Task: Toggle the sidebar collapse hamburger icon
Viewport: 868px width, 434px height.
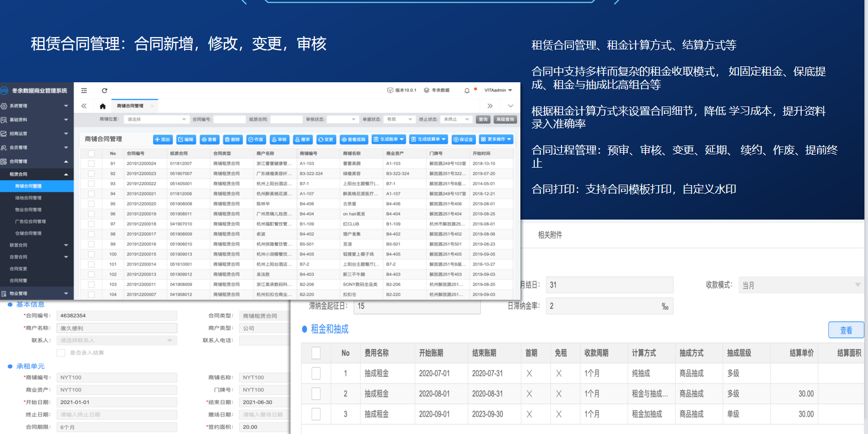Action: [84, 91]
